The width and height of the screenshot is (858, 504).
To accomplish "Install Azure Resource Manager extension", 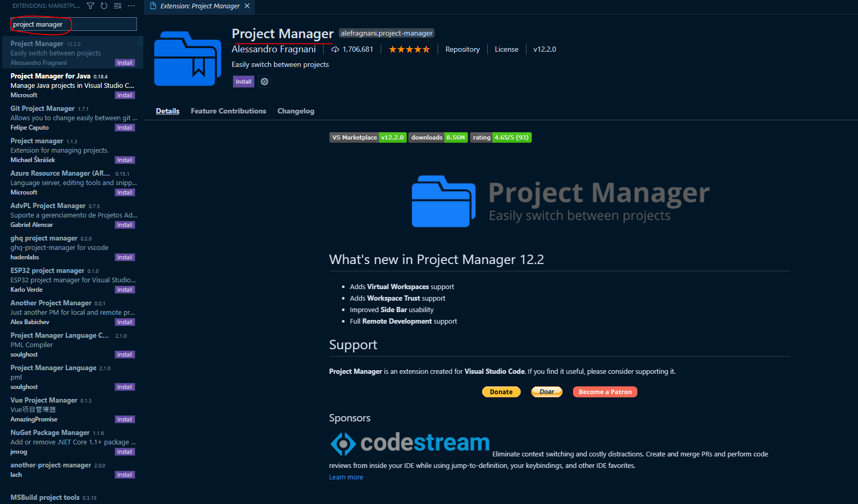I will pos(125,192).
